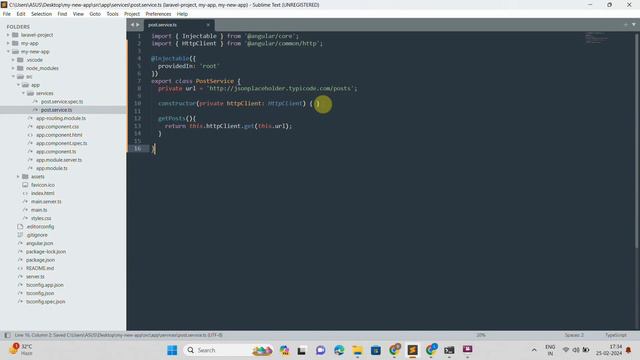Collapse the src folder arrow
Image resolution: width=640 pixels, height=360 pixels.
point(13,77)
